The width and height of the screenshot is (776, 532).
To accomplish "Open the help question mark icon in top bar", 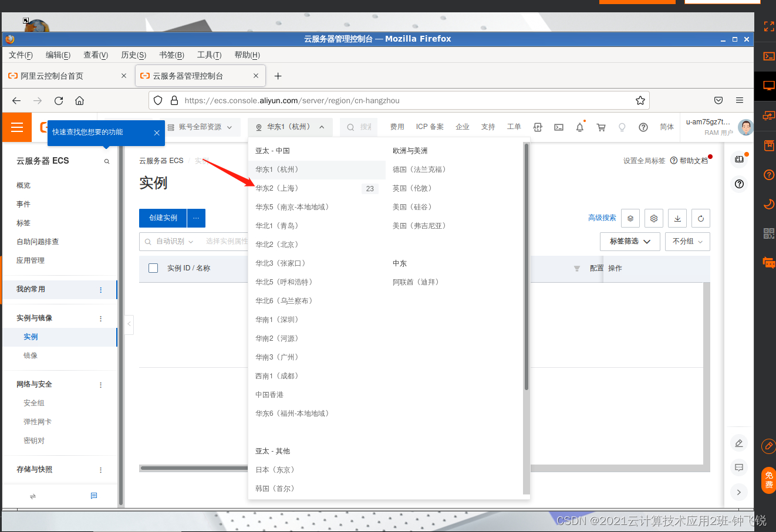I will 643,127.
